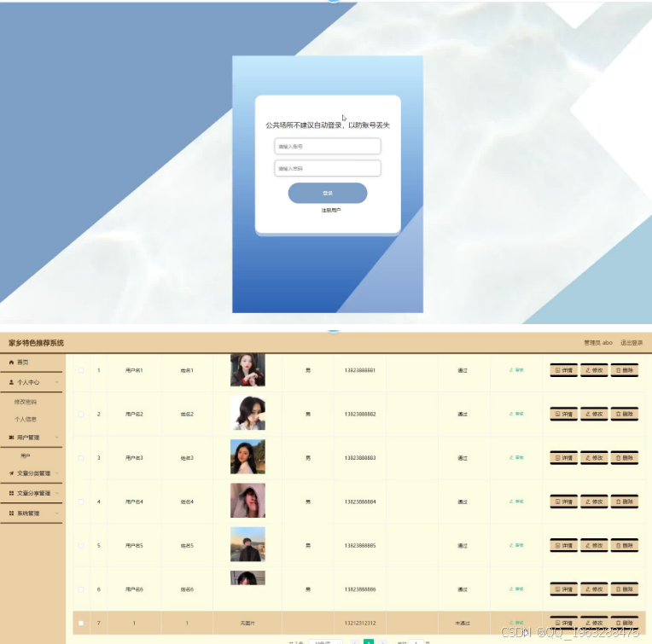Viewport: 652px width, 644px height.
Task: Open avatar photo of 用户名1
Action: click(x=247, y=370)
